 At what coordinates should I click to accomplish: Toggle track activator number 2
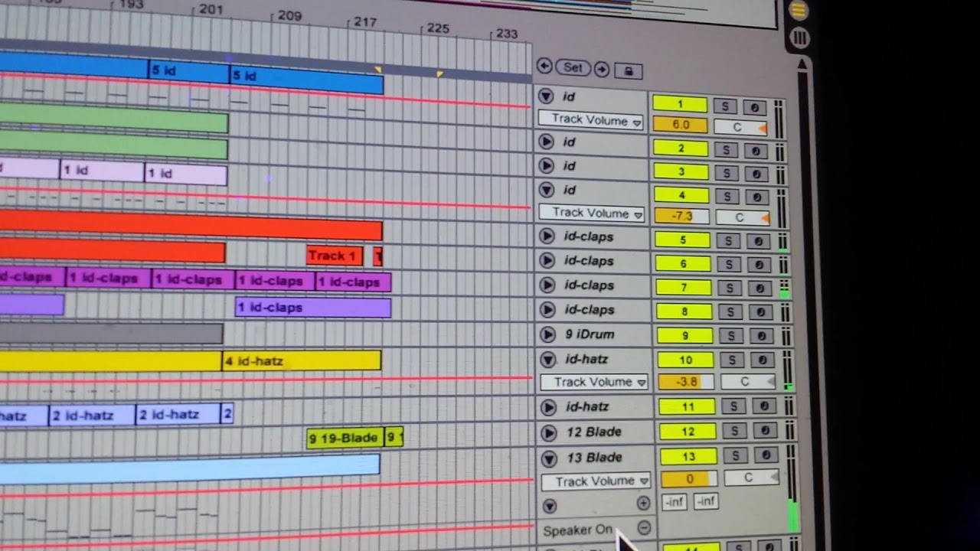click(x=681, y=148)
